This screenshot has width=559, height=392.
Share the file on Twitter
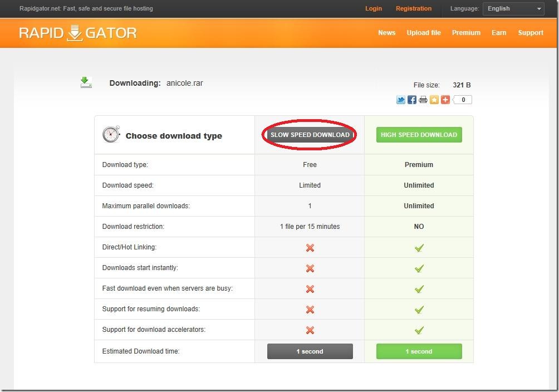tap(400, 100)
